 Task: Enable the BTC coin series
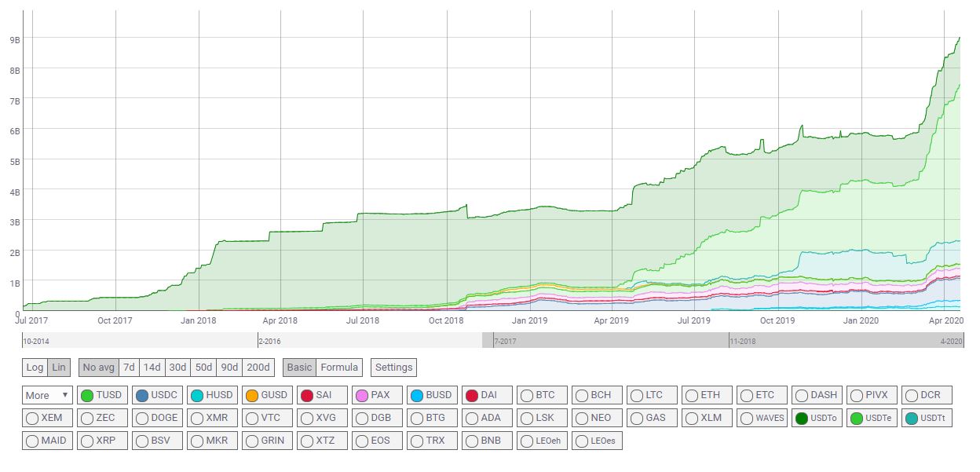[527, 396]
